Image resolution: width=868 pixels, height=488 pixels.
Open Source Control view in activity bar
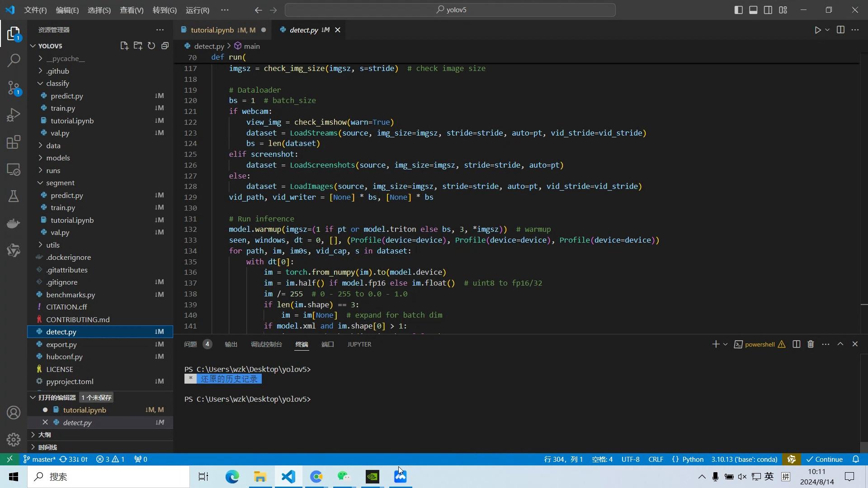[x=14, y=88]
